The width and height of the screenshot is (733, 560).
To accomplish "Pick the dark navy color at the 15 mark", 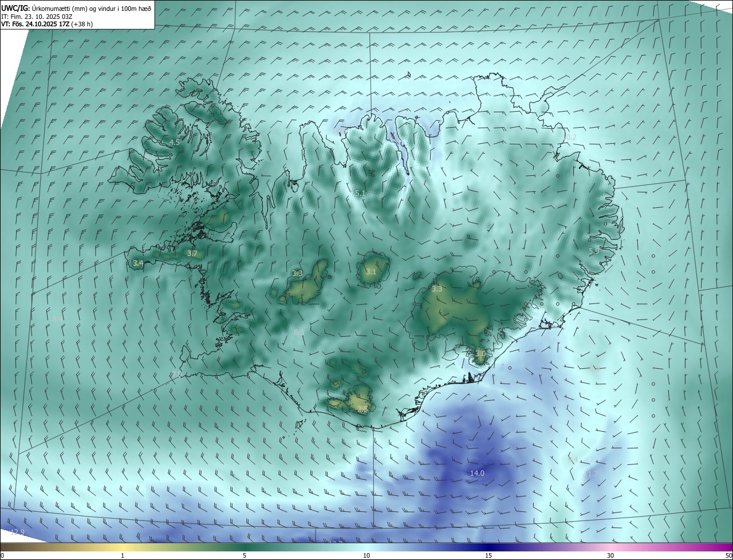I will click(x=488, y=547).
